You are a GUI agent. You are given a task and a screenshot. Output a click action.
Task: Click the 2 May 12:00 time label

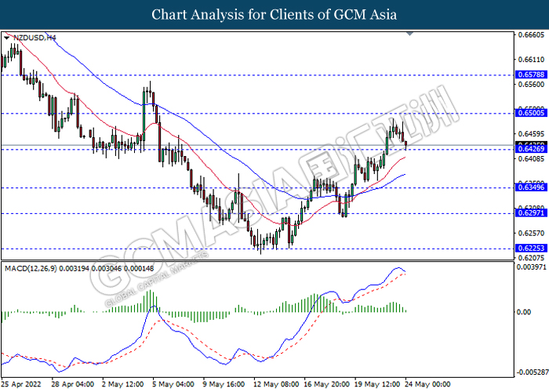(x=123, y=384)
